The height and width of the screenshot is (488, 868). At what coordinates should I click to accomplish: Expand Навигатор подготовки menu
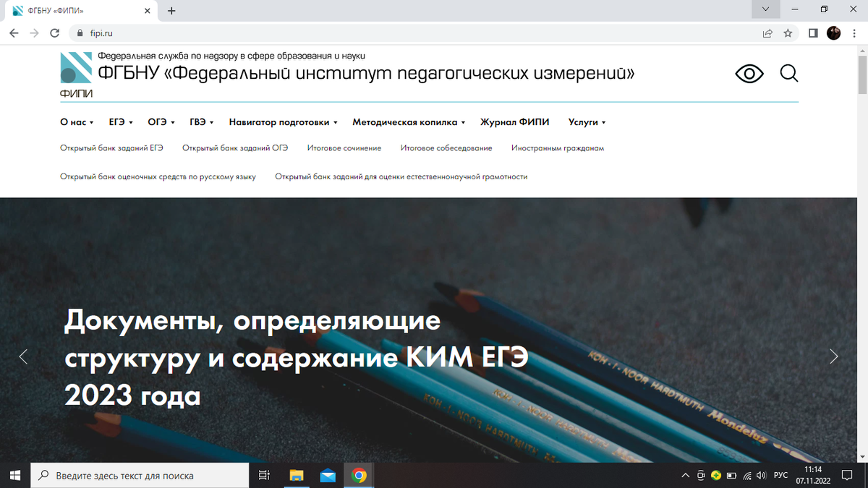(284, 122)
